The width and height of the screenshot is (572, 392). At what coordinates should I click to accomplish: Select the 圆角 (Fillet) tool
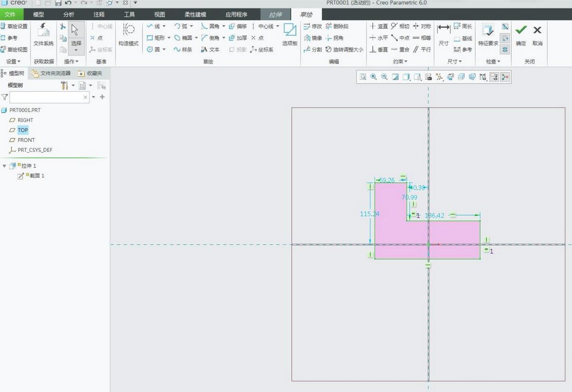tap(210, 27)
